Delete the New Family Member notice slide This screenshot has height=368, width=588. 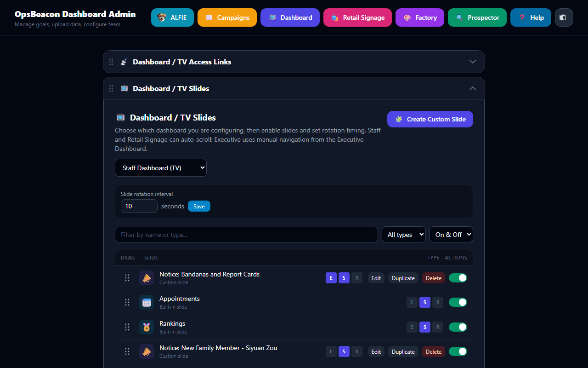coord(434,351)
